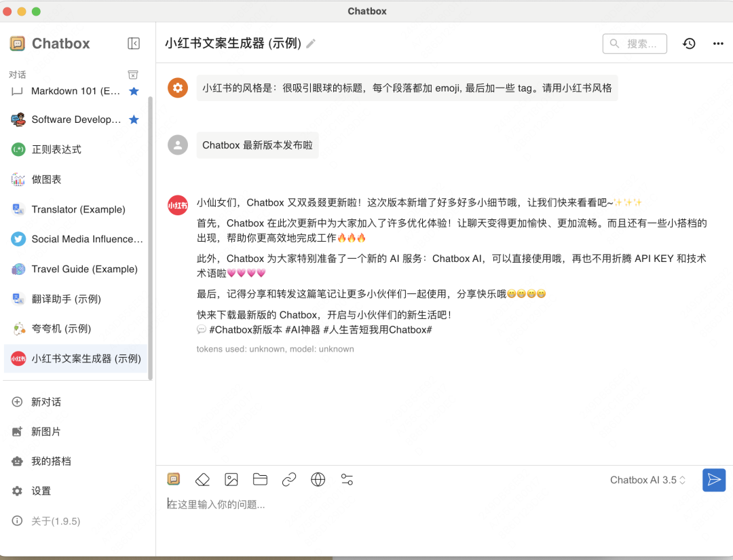
Task: Open conversation settings sliders icon
Action: click(347, 480)
